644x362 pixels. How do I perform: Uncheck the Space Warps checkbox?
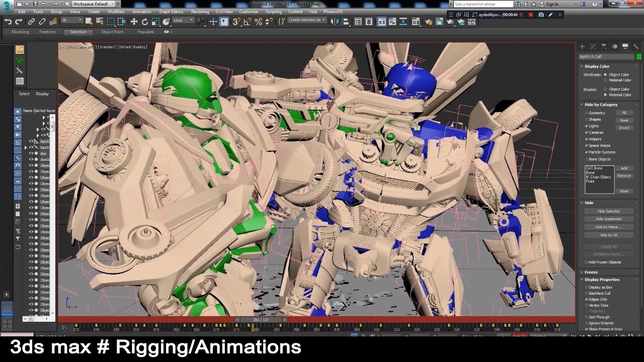coord(587,145)
